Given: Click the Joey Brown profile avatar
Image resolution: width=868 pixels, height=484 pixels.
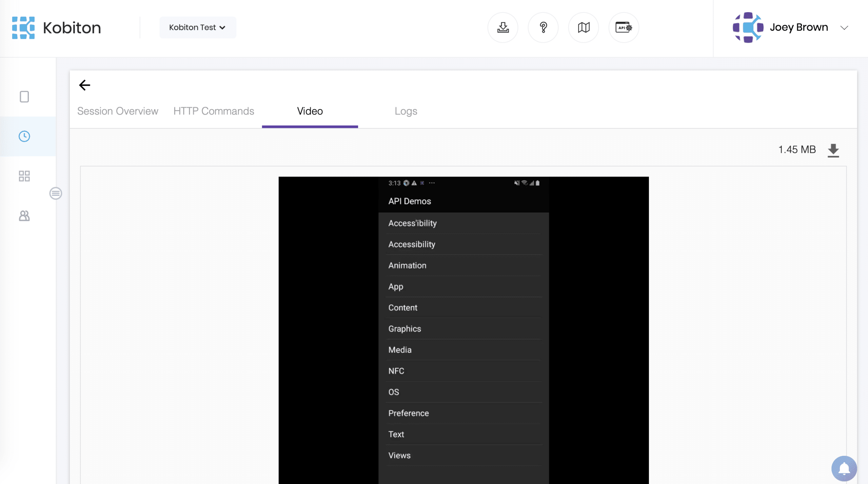Looking at the screenshot, I should coord(748,27).
